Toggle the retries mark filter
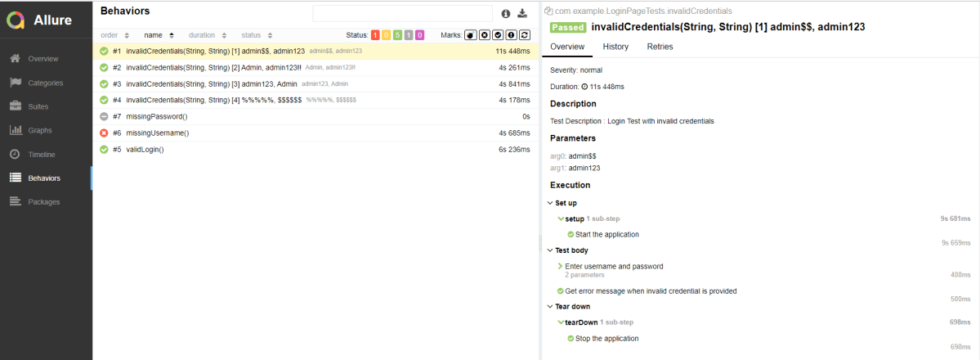This screenshot has height=360, width=980. (x=524, y=35)
